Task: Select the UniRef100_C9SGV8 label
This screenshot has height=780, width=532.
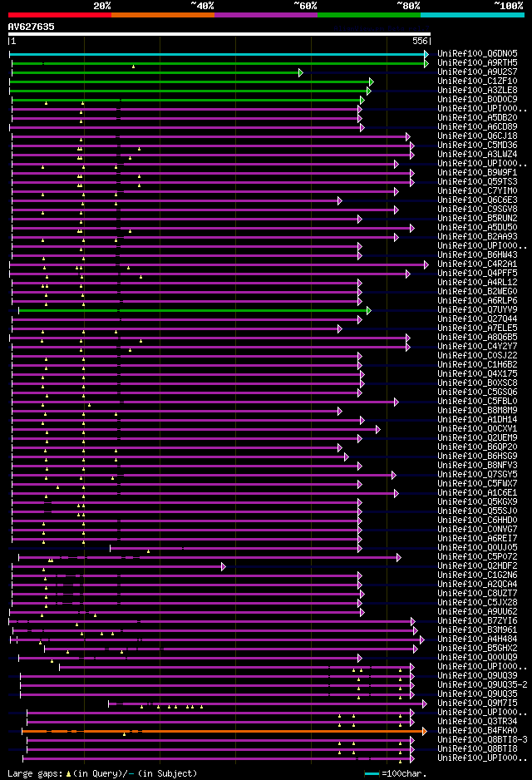Action: [x=477, y=209]
